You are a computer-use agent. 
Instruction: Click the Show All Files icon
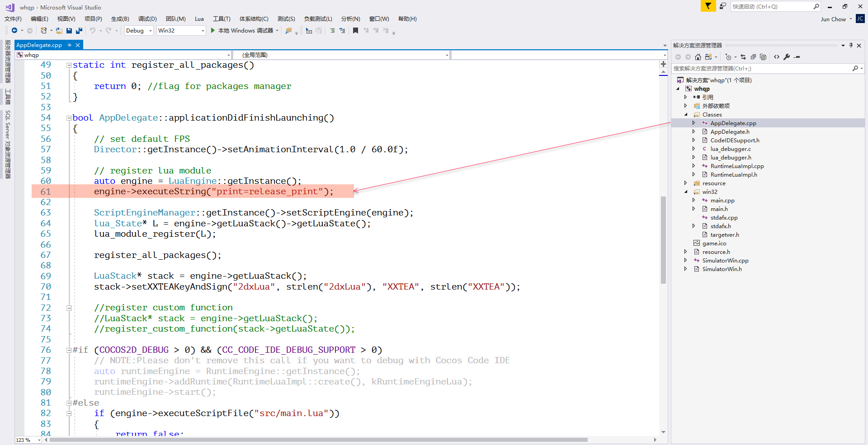[763, 57]
